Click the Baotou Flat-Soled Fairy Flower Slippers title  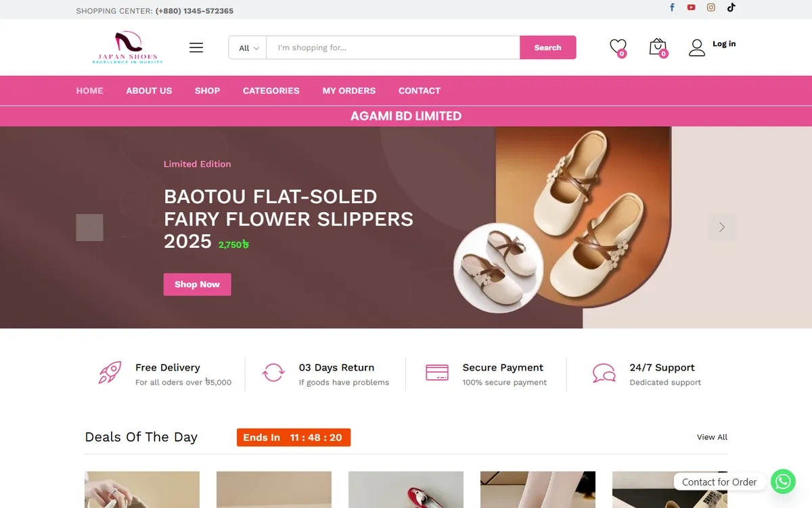(x=288, y=219)
